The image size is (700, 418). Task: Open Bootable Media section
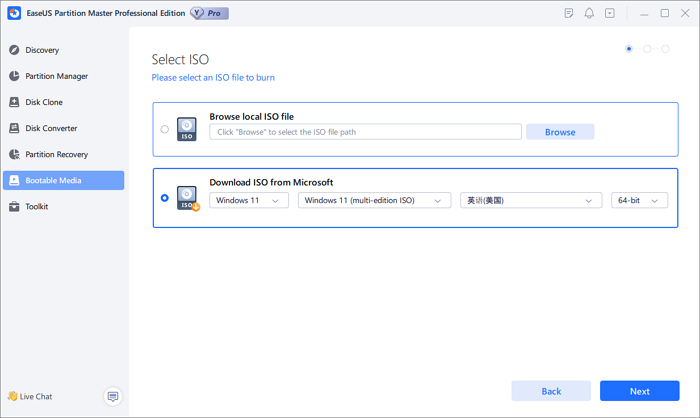64,180
